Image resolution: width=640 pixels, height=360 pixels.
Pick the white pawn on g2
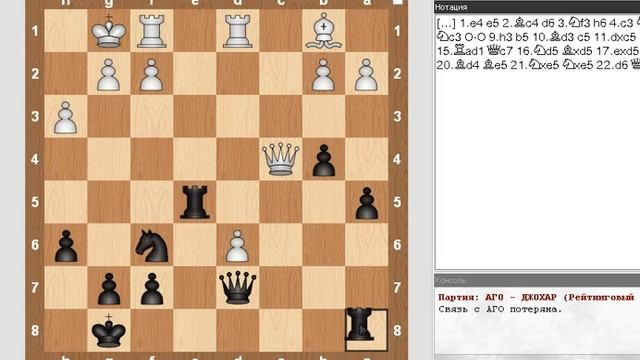[x=109, y=74]
